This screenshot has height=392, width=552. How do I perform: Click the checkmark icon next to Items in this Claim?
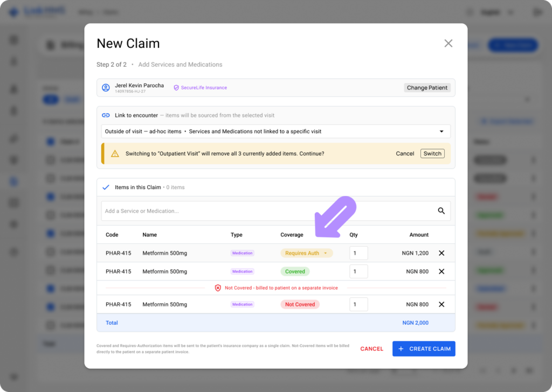(106, 187)
